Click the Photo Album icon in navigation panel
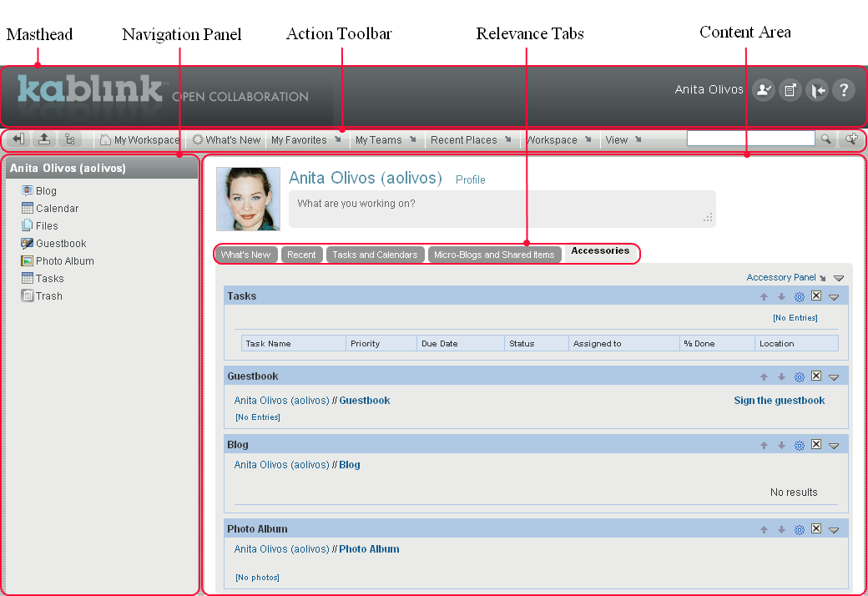 click(27, 261)
